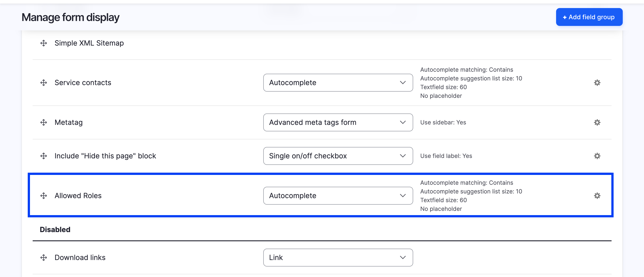Click the Disabled section heading
The image size is (644, 277).
coord(55,229)
